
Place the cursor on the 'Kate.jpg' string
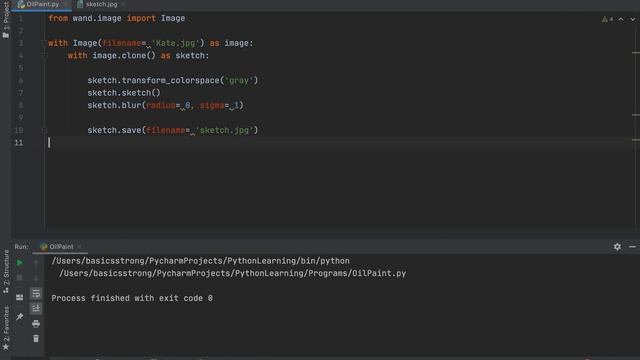pos(175,43)
